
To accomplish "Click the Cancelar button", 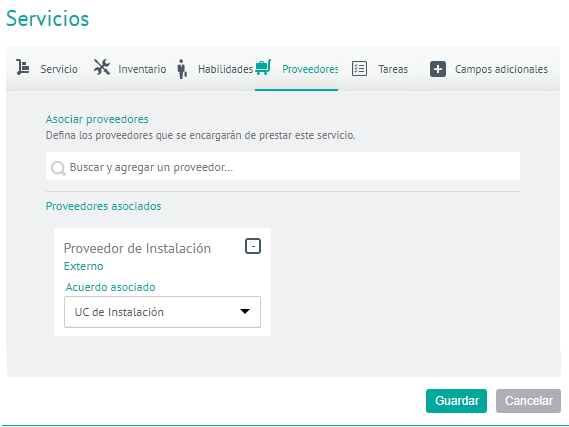I will pyautogui.click(x=528, y=401).
